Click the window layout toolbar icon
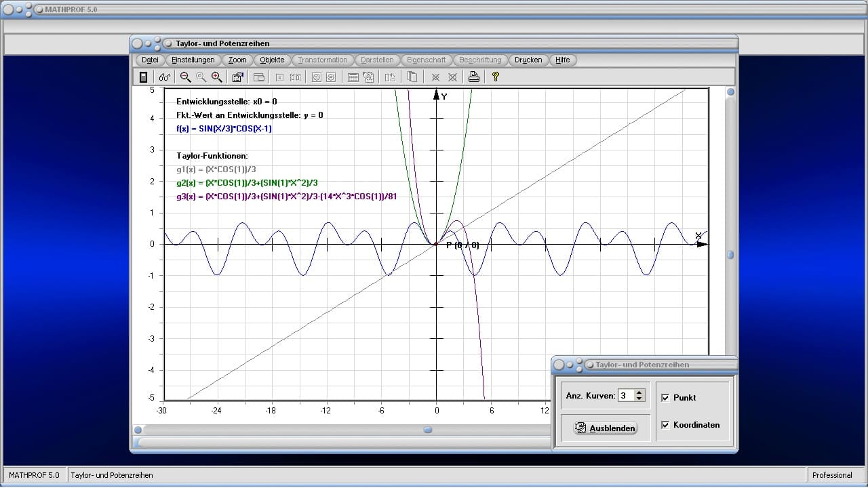The height and width of the screenshot is (488, 868). click(258, 77)
